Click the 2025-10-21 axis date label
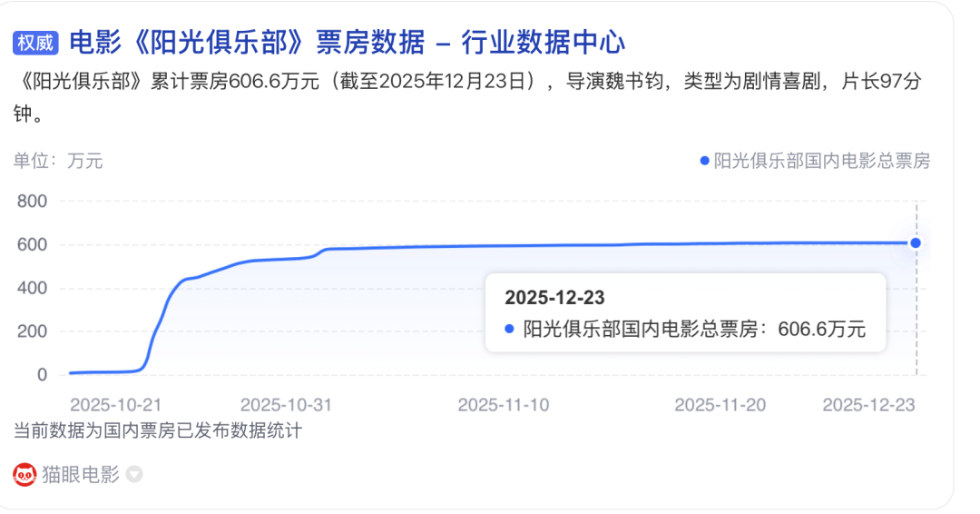 click(x=115, y=405)
